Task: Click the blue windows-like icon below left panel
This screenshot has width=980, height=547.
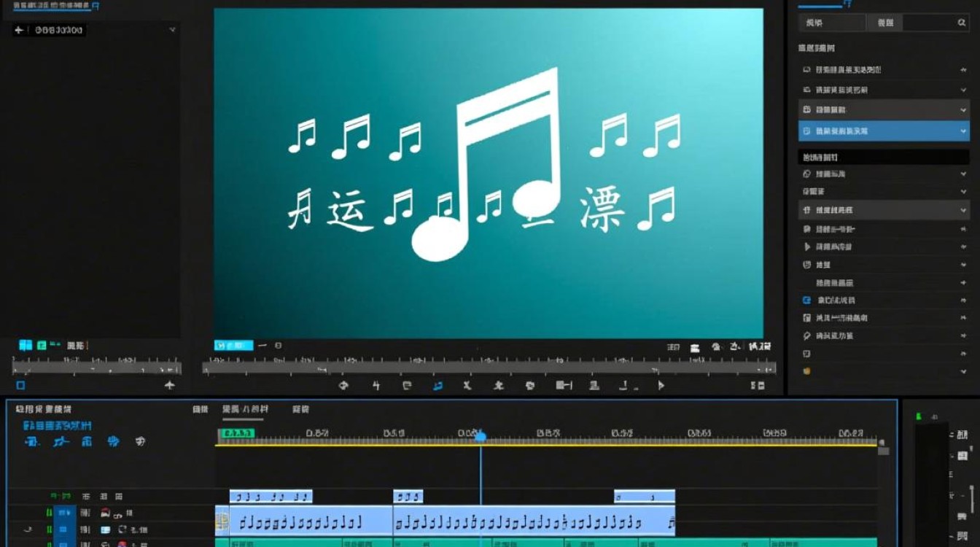Action: [26, 345]
